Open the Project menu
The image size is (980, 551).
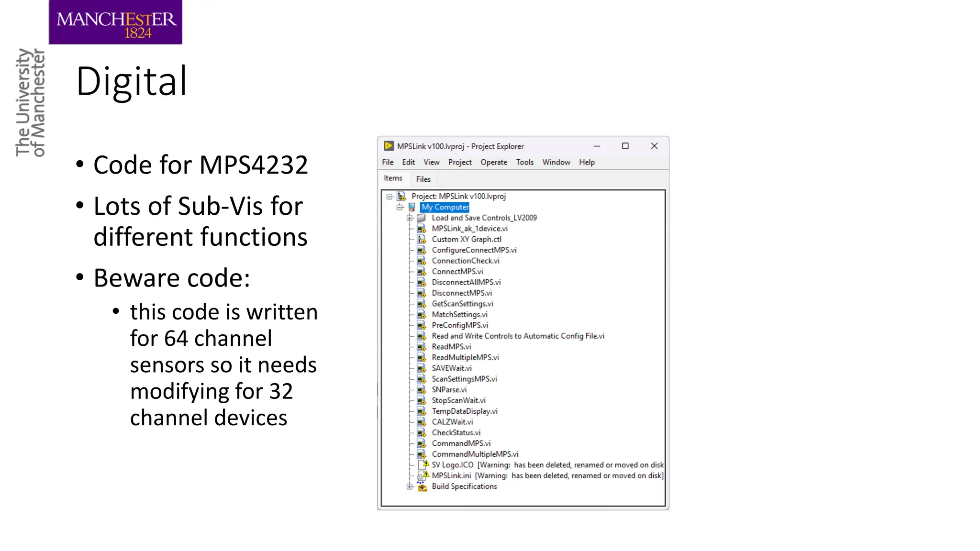(460, 162)
